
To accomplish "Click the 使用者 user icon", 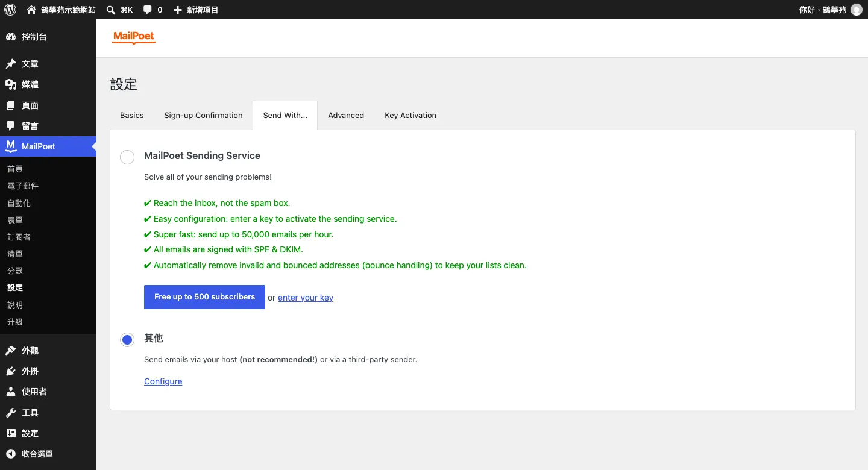I will tap(11, 392).
